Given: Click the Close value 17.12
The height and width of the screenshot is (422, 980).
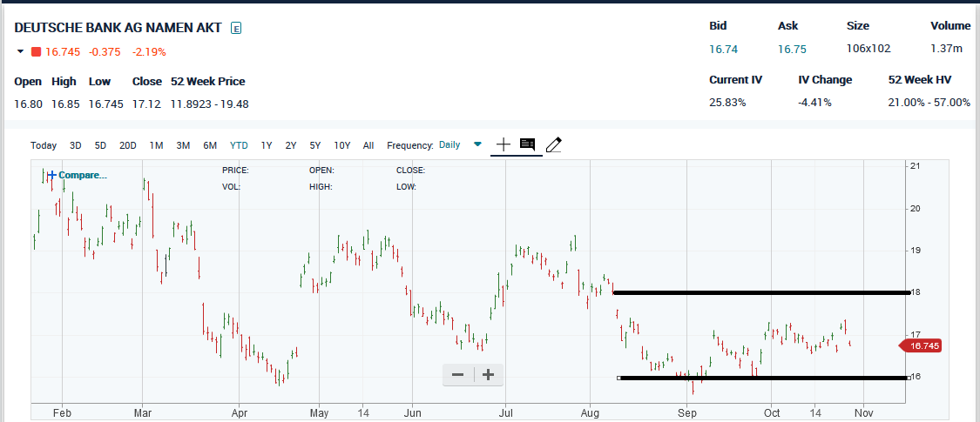Looking at the screenshot, I should [x=147, y=104].
